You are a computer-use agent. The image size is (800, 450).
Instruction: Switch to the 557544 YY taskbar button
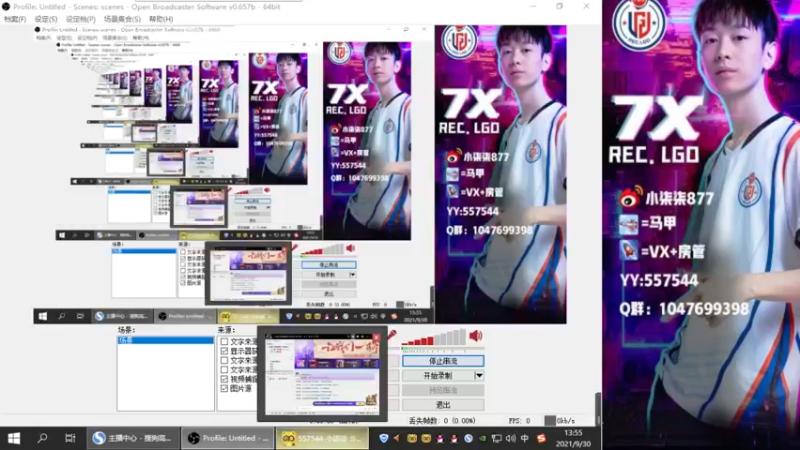click(x=322, y=438)
